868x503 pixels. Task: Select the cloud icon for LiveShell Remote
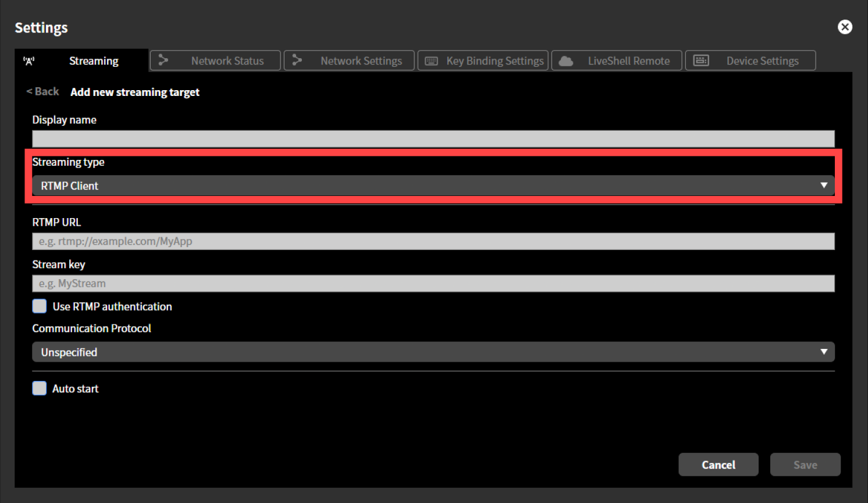click(565, 60)
